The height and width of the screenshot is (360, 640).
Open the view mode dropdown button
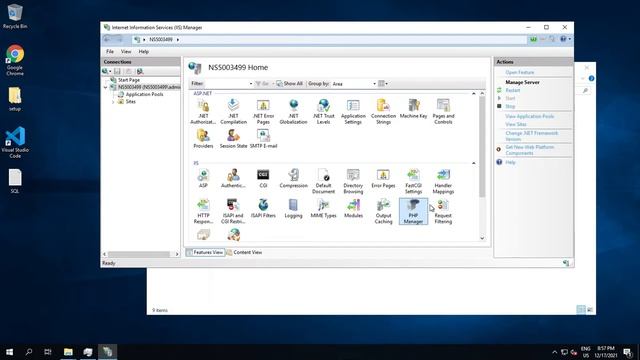383,84
